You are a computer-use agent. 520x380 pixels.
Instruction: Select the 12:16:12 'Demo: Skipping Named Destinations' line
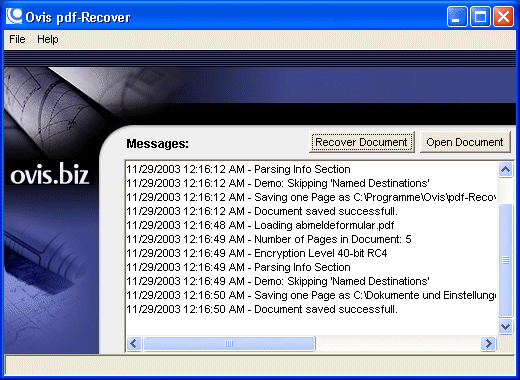click(x=278, y=183)
